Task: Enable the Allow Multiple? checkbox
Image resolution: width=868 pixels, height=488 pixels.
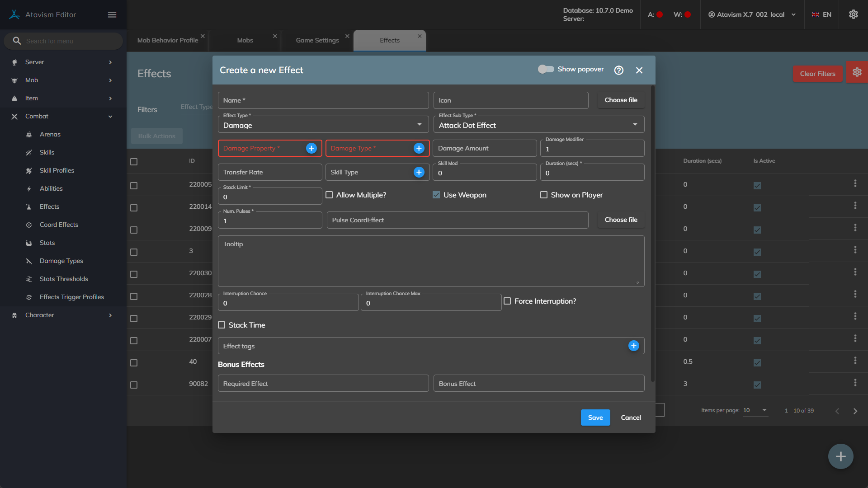Action: tap(329, 195)
